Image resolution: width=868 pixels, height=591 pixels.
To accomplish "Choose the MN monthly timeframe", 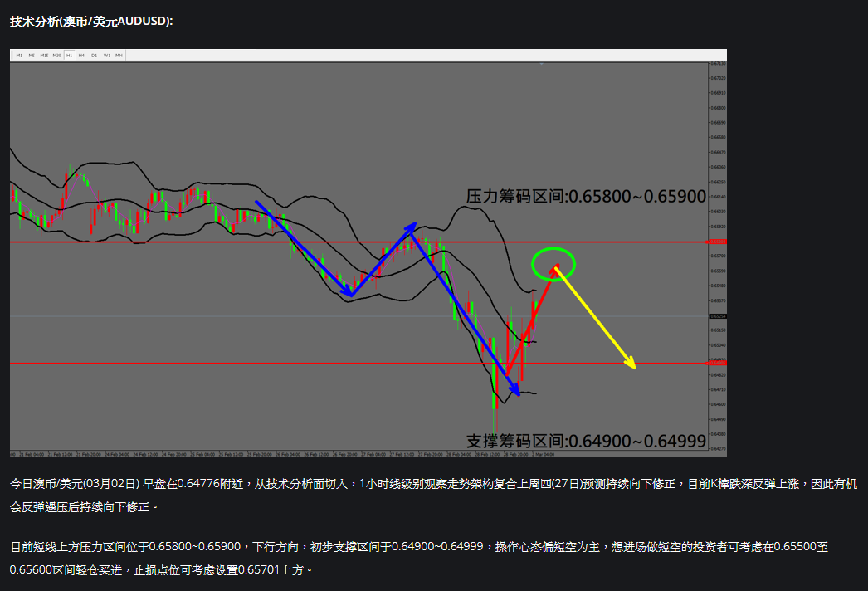I will (119, 56).
